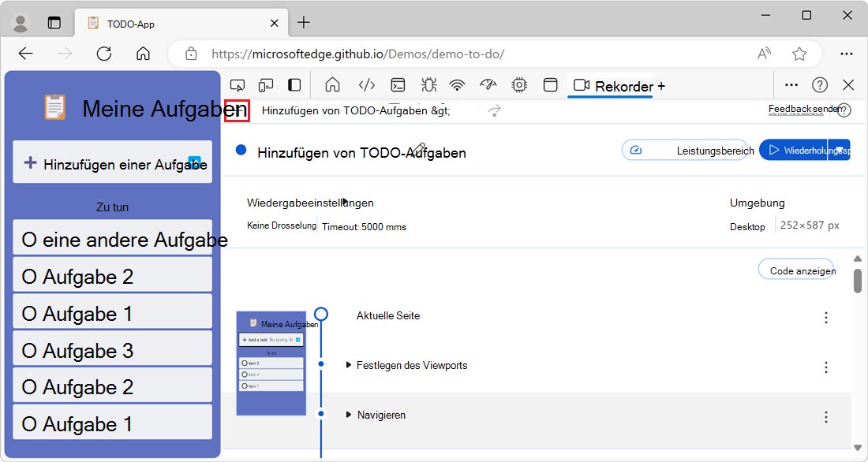
Task: Click the 'Feedback senden' link
Action: pos(796,110)
